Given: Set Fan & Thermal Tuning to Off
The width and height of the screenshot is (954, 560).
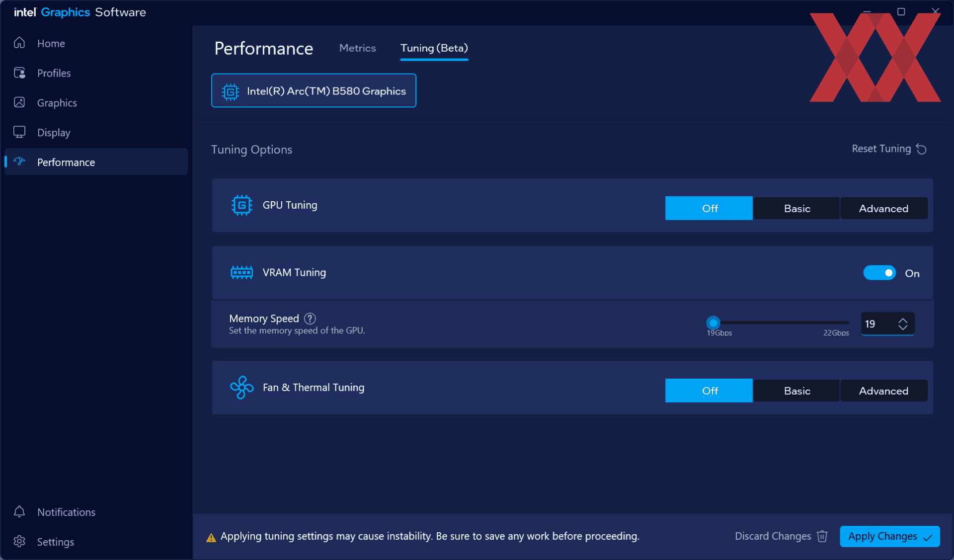Looking at the screenshot, I should click(x=709, y=391).
